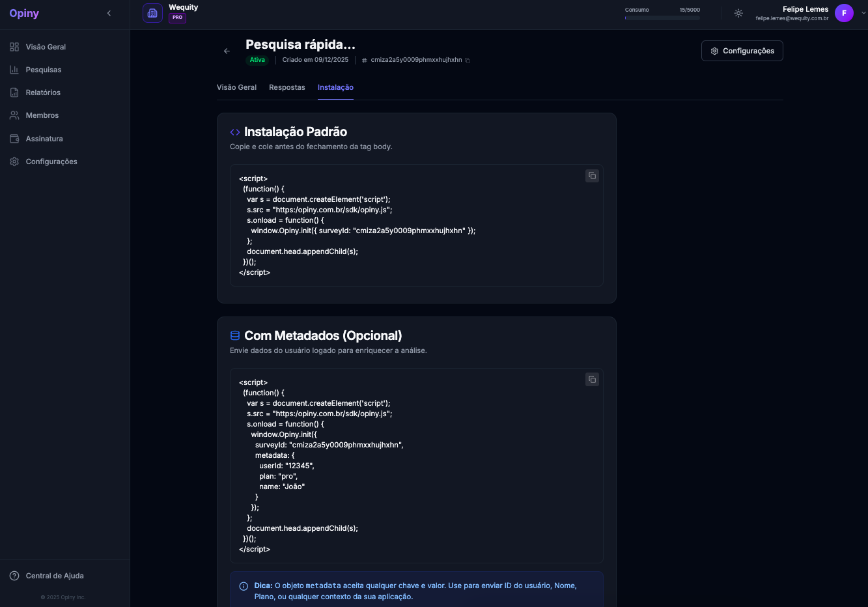
Task: Click the Criado em 09/12/2025 text
Action: 315,60
